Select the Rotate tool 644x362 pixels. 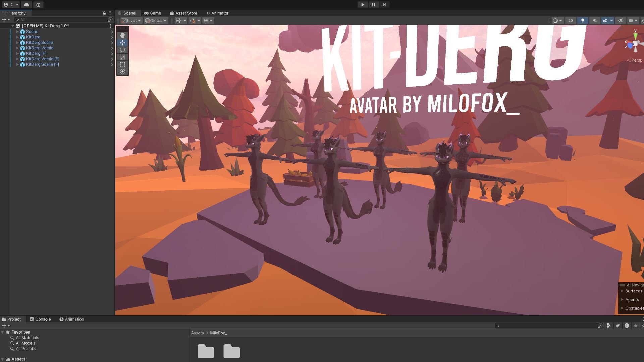point(122,50)
